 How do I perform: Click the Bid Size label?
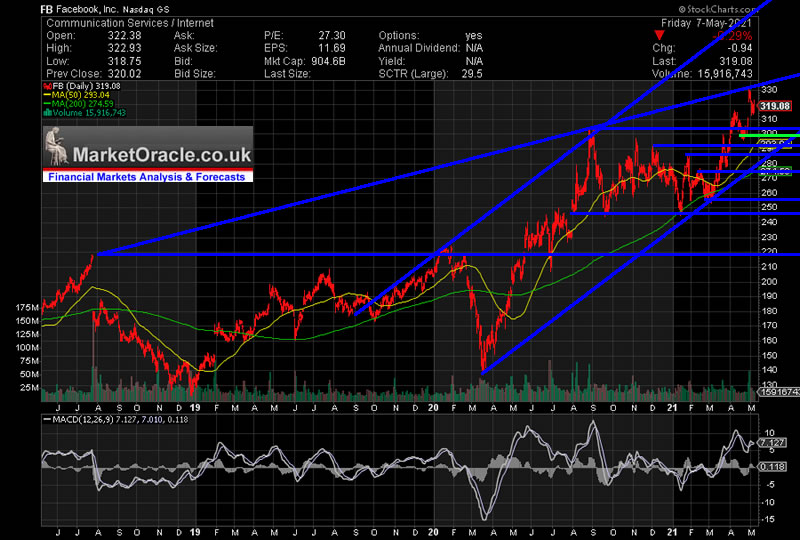(x=195, y=74)
